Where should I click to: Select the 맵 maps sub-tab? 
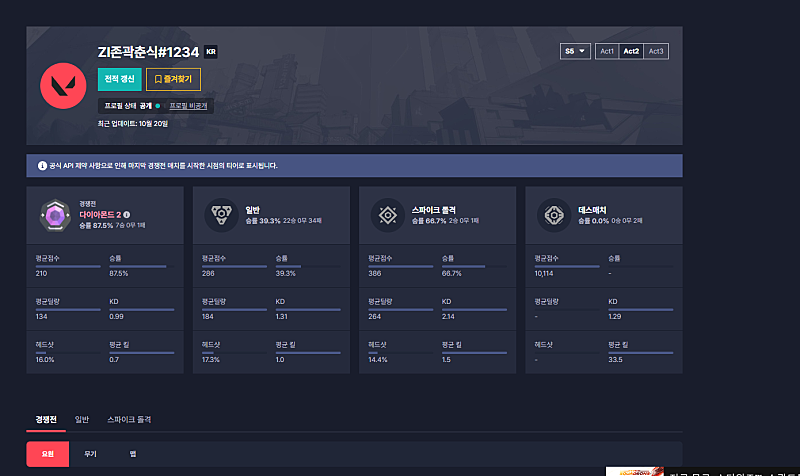click(x=133, y=454)
